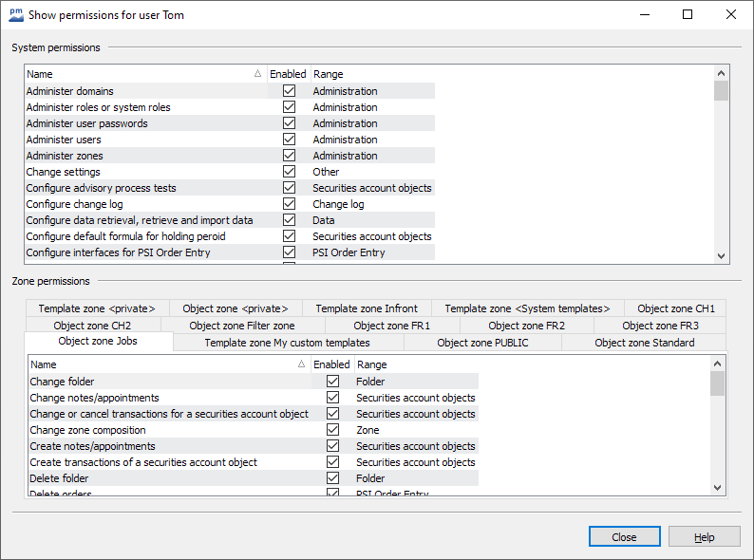Click the system permissions Range column header

[x=371, y=74]
